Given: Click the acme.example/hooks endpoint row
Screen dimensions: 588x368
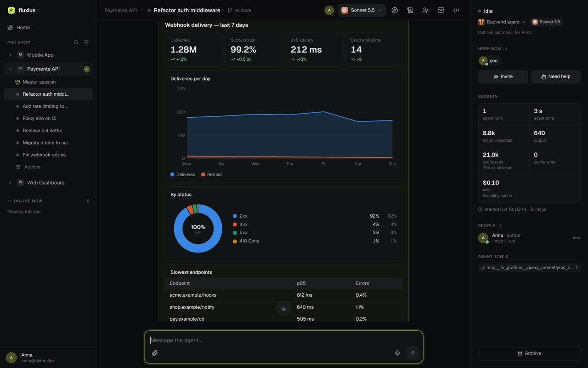Looking at the screenshot, I should [x=283, y=295].
